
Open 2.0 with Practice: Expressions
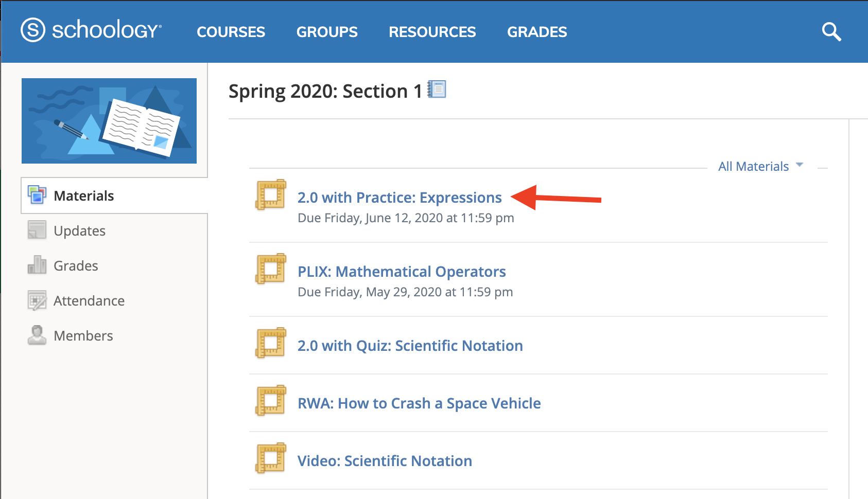400,197
